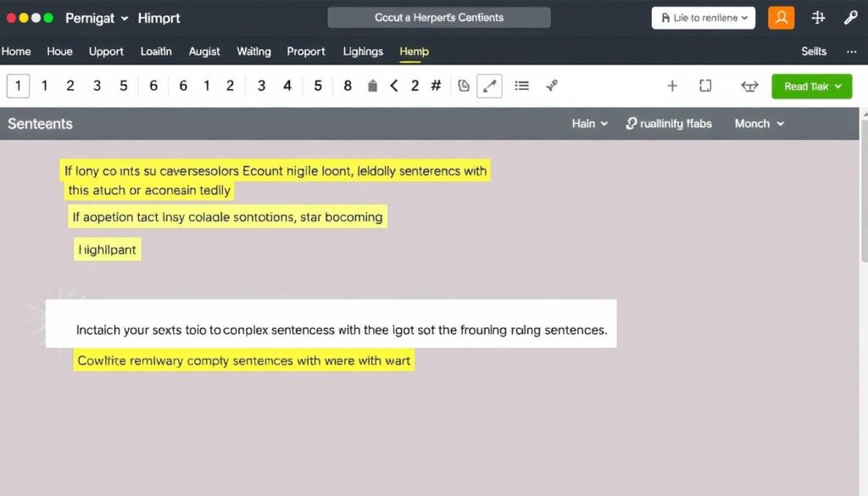Open the orange user profile icon
Viewport: 868px width, 496px height.
(x=781, y=18)
